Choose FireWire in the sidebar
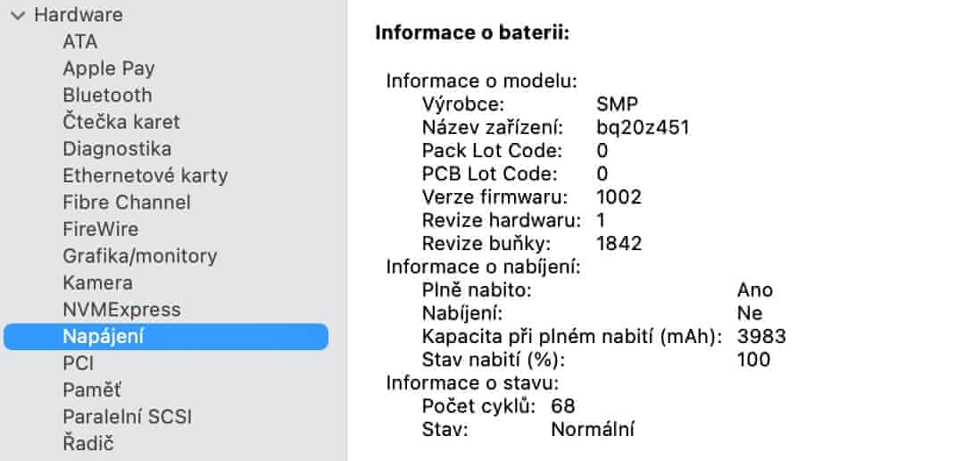Image resolution: width=980 pixels, height=461 pixels. coord(100,229)
